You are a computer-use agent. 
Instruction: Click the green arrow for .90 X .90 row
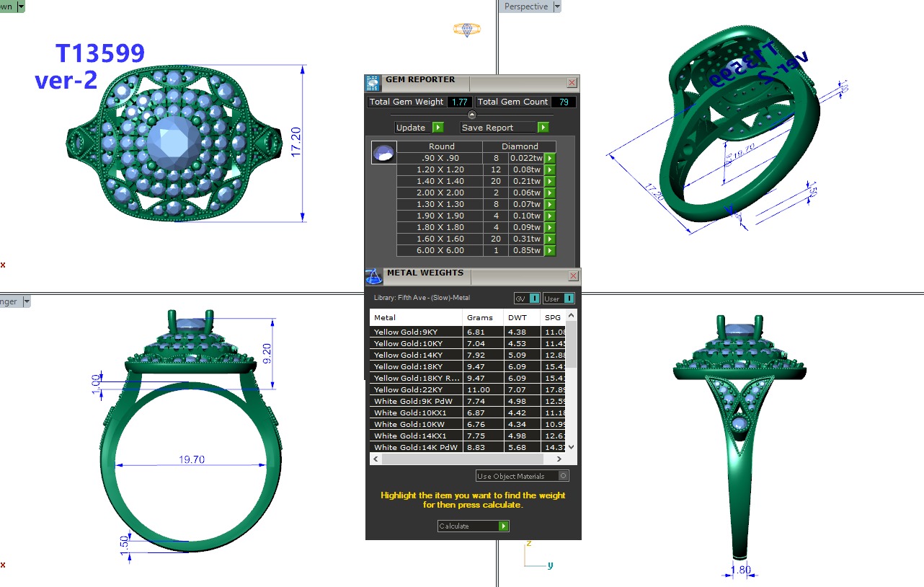550,159
